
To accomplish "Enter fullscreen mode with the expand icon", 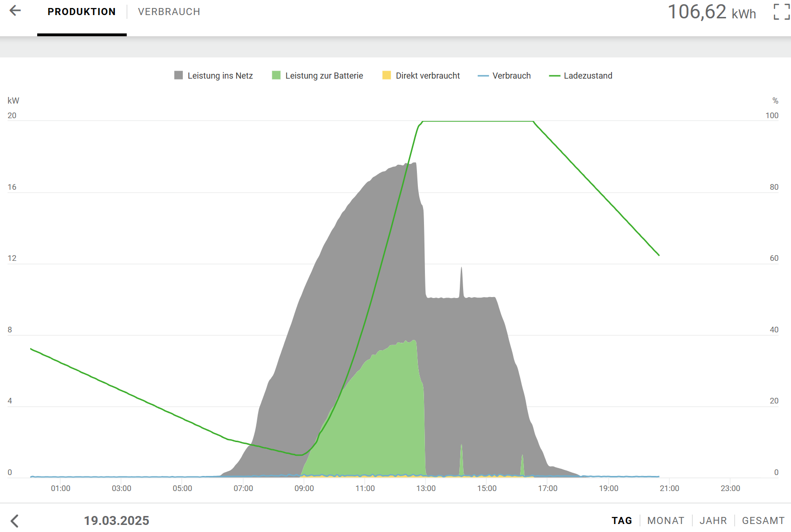I will pos(781,12).
